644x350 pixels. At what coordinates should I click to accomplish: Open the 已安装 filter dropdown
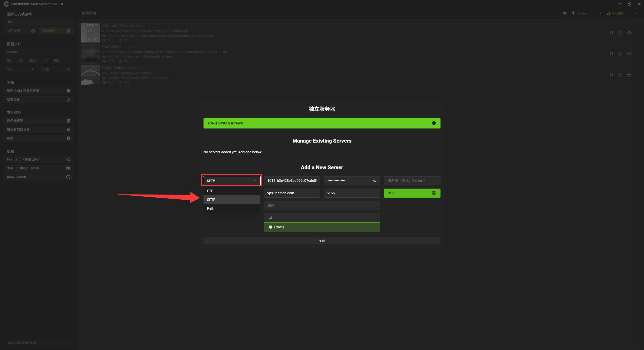coord(586,13)
